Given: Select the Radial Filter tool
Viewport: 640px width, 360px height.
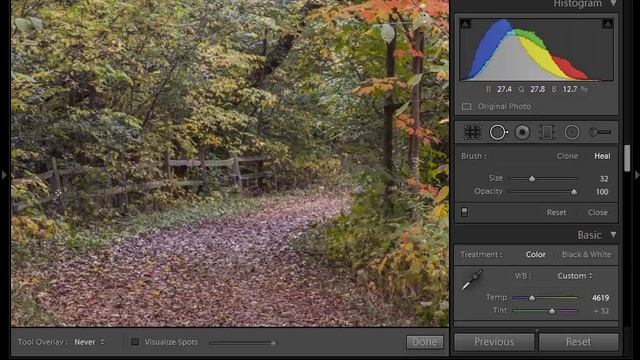Looking at the screenshot, I should point(572,132).
